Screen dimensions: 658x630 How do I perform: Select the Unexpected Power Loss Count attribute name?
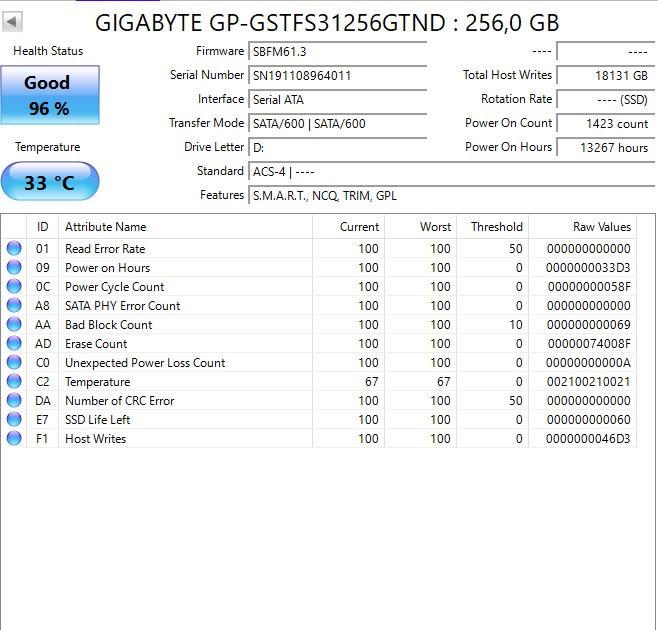145,363
